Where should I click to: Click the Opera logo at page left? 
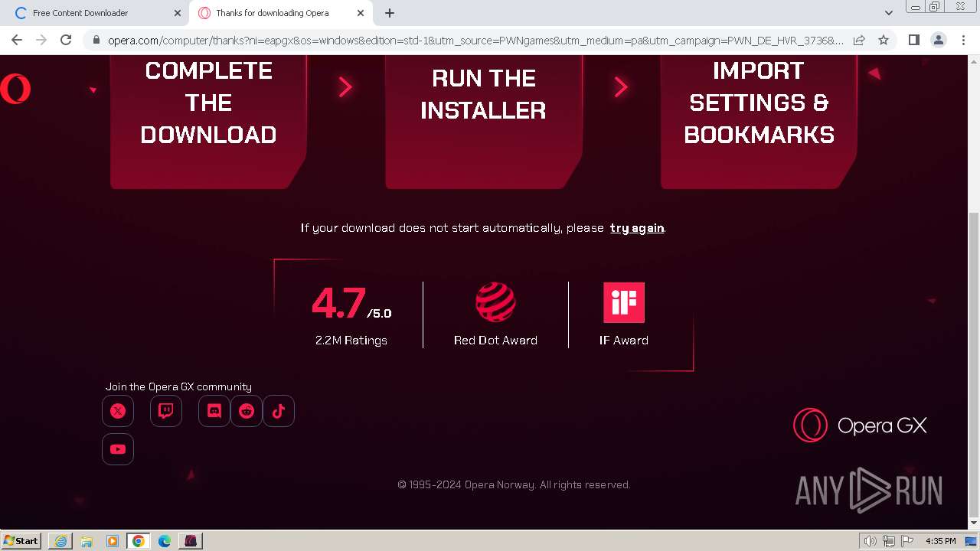15,89
